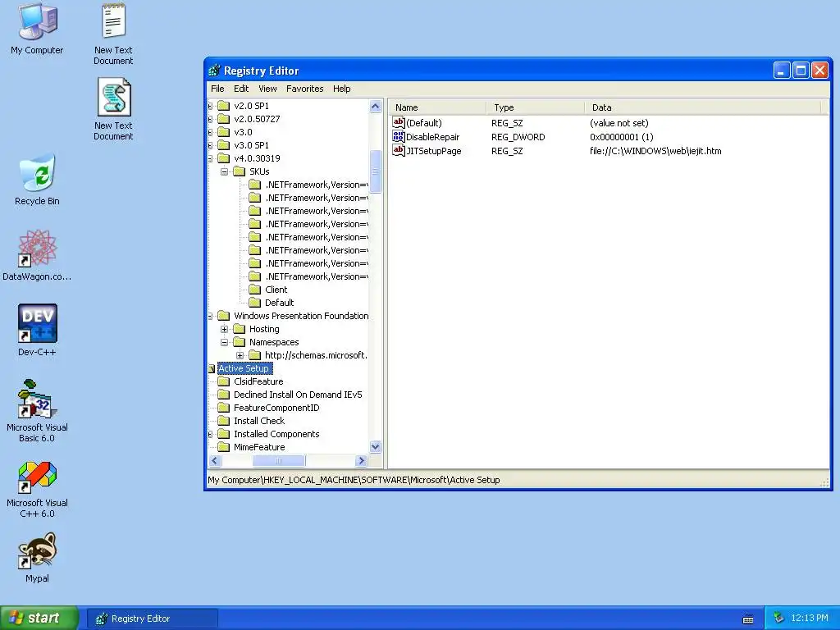Collapse the v4.0.30319 tree node
Screen dimensions: 840x630
click(x=210, y=158)
